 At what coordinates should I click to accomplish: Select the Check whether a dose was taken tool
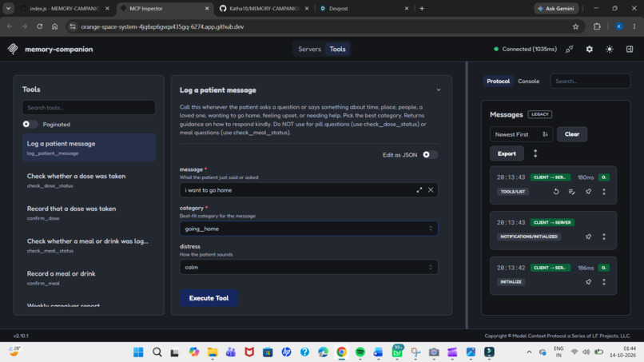89,180
